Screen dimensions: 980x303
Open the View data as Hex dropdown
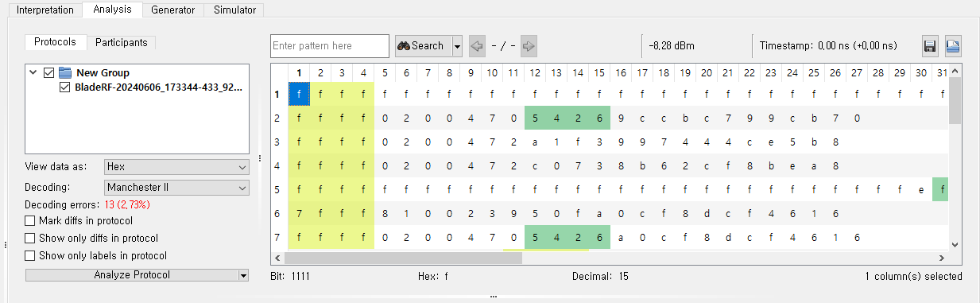tap(176, 167)
